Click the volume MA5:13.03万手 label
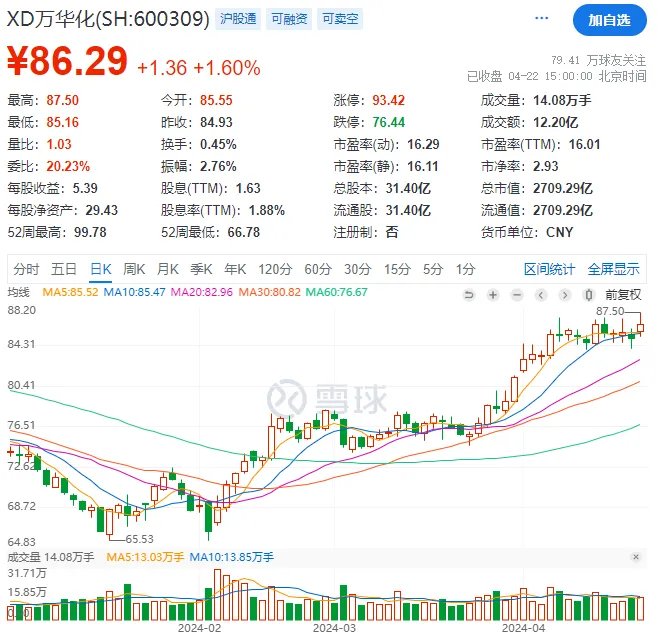 click(145, 557)
